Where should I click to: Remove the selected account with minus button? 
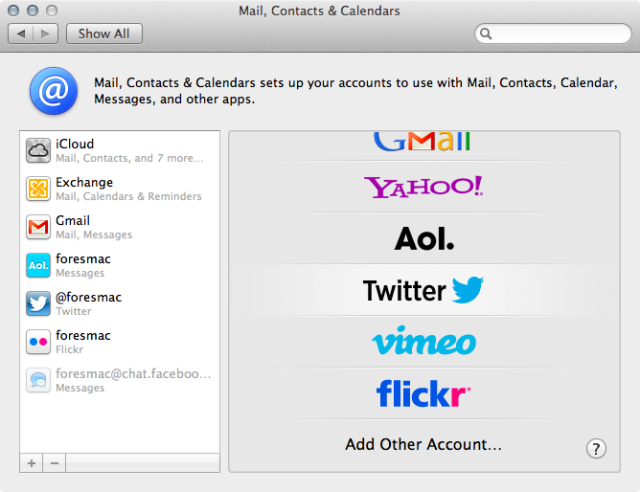[x=54, y=463]
